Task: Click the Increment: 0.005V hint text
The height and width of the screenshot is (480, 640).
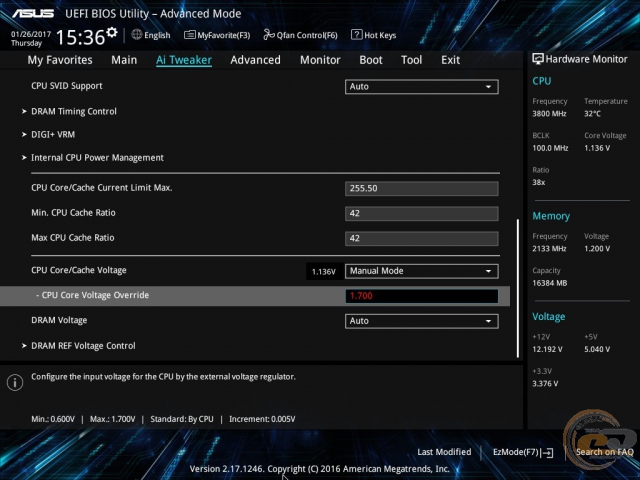Action: 262,419
